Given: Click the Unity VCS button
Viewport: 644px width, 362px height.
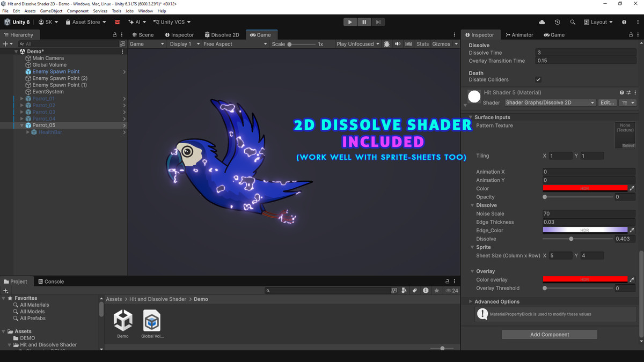Looking at the screenshot, I should [x=172, y=22].
